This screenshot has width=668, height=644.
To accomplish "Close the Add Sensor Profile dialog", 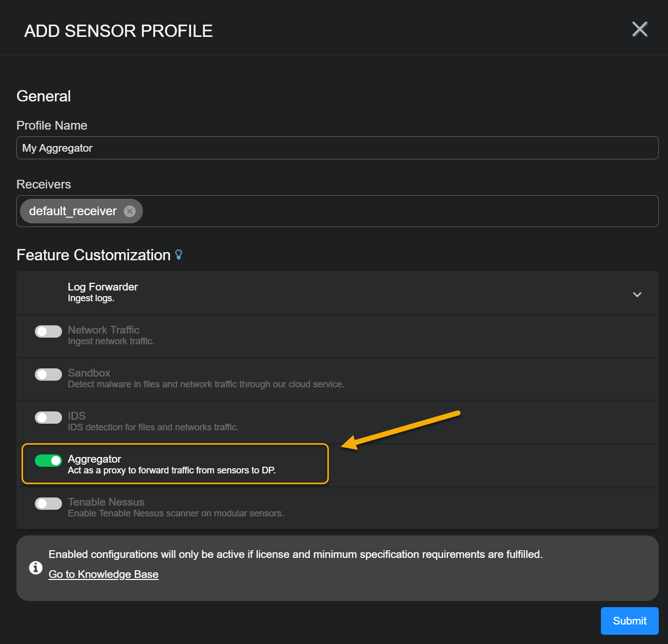I will coord(639,29).
